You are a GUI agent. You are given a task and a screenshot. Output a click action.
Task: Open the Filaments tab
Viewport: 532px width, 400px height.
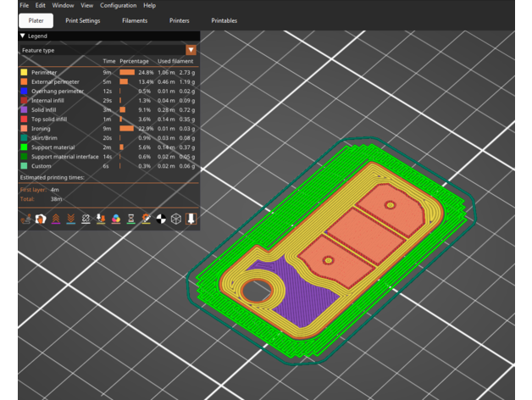[x=135, y=20]
